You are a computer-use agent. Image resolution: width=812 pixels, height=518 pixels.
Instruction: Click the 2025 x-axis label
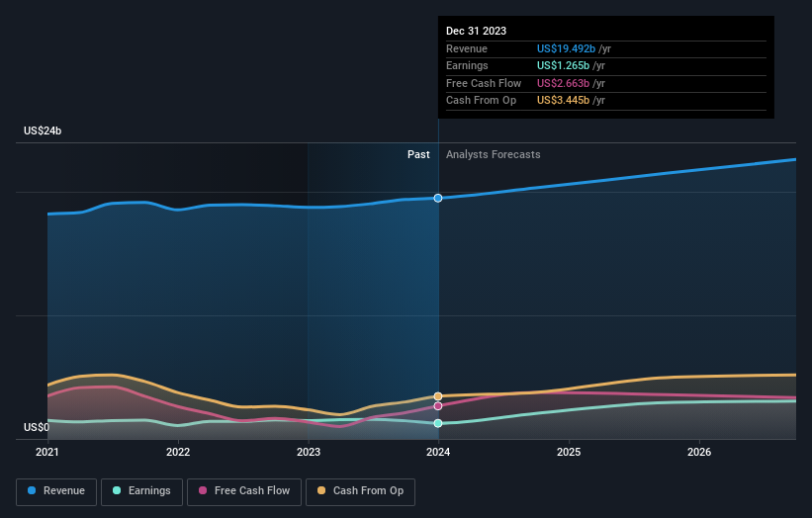point(569,452)
